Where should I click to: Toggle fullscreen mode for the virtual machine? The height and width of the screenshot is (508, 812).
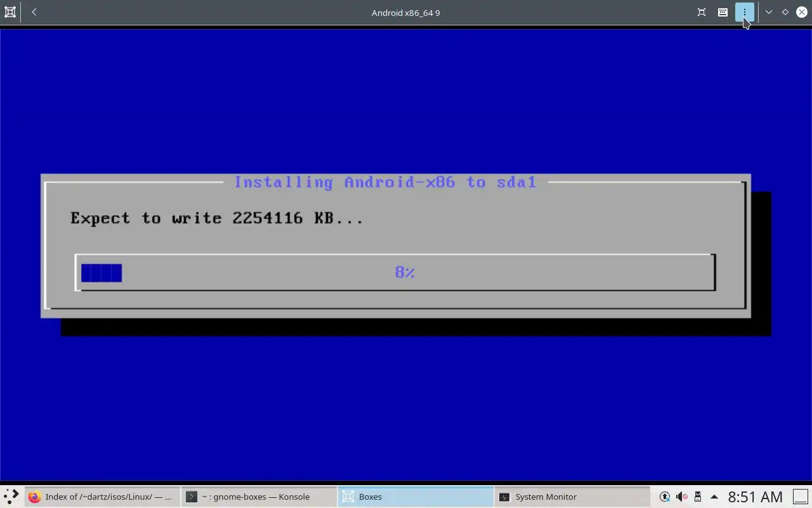(702, 12)
